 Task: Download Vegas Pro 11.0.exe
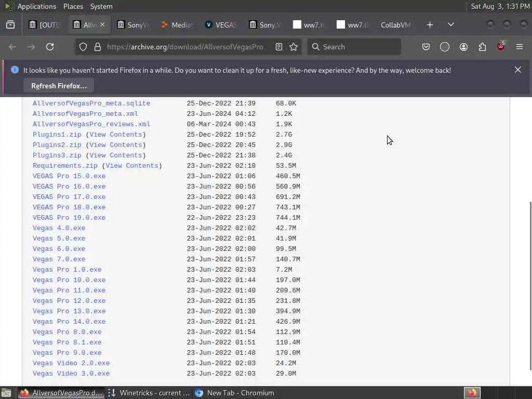pos(69,290)
